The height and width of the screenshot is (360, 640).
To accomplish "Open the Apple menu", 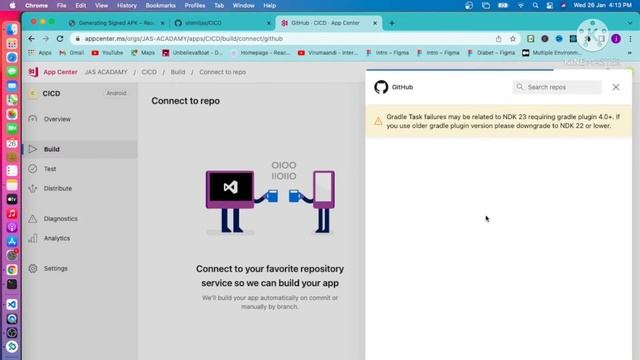I will click(12, 6).
